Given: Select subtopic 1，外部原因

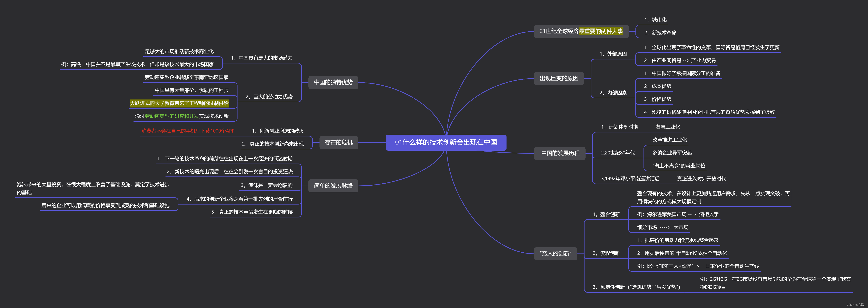Looking at the screenshot, I should coord(613,54).
